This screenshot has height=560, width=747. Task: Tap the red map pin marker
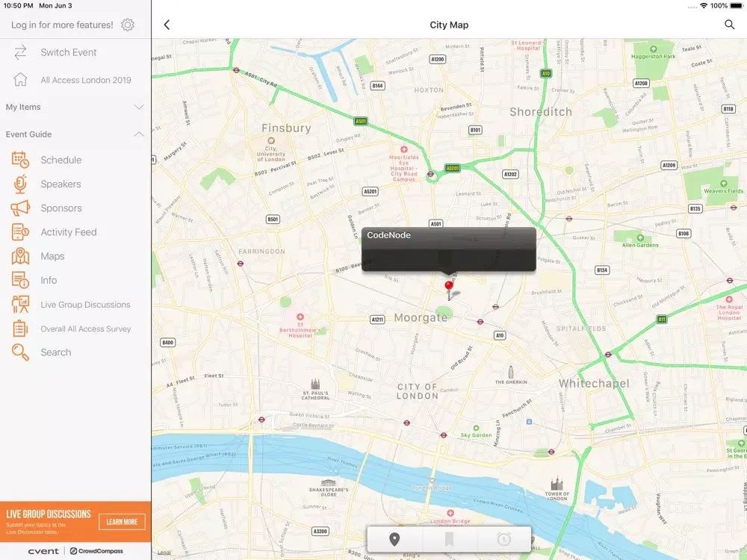click(x=449, y=287)
